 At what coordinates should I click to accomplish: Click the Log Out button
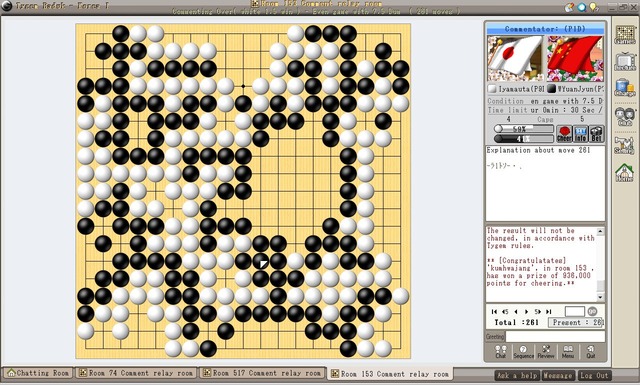pyautogui.click(x=594, y=375)
